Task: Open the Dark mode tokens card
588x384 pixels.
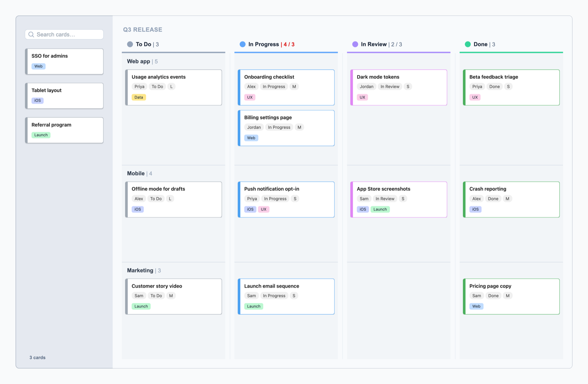Action: pos(399,87)
